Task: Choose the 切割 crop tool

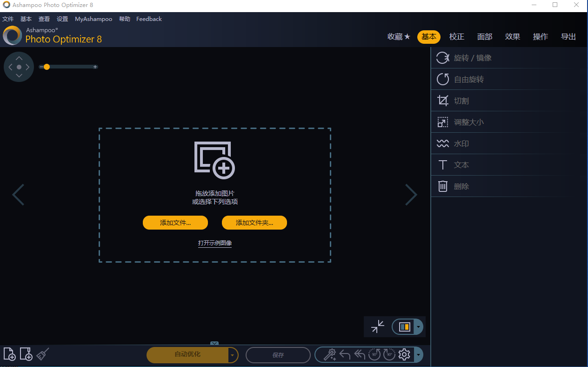Action: [x=509, y=101]
